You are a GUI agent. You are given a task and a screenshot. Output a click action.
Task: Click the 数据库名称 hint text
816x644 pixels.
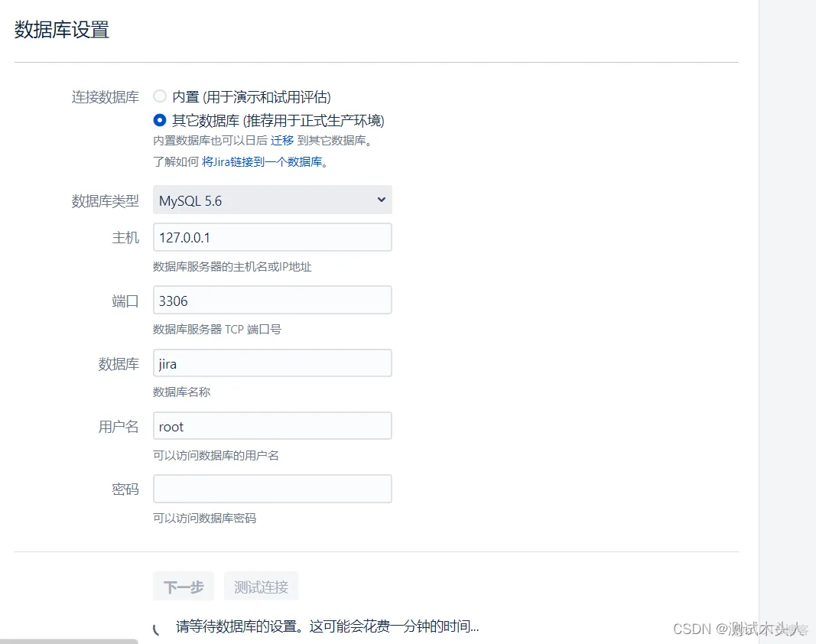pos(181,392)
